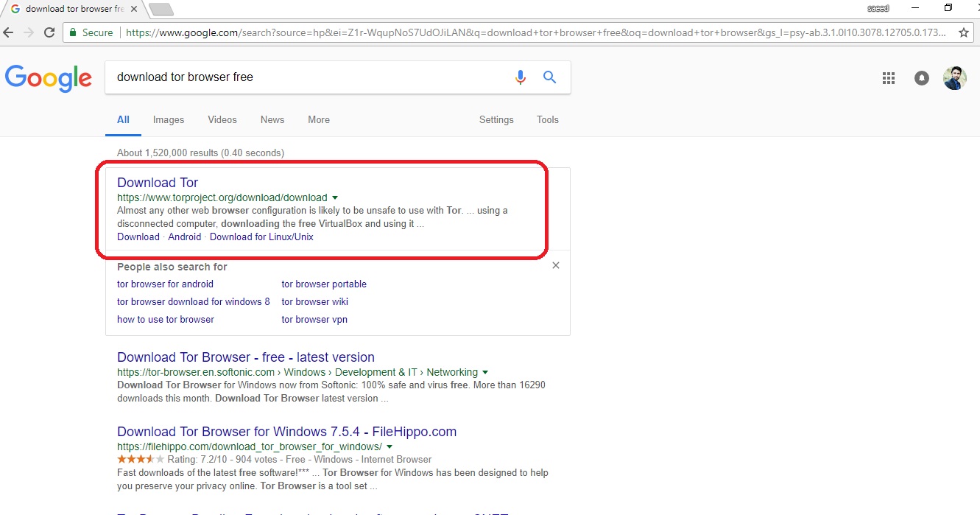
Task: Open the Google apps grid
Action: click(x=889, y=78)
